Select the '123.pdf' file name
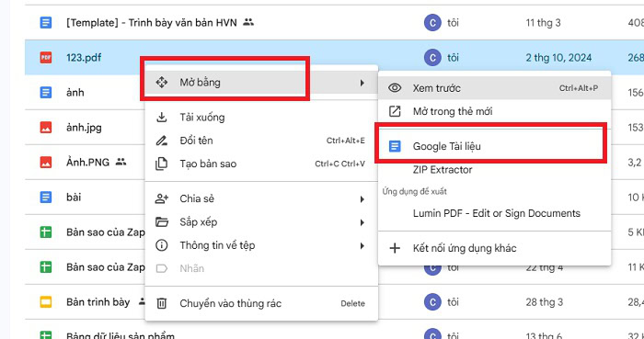The height and width of the screenshot is (339, 644). tap(84, 57)
